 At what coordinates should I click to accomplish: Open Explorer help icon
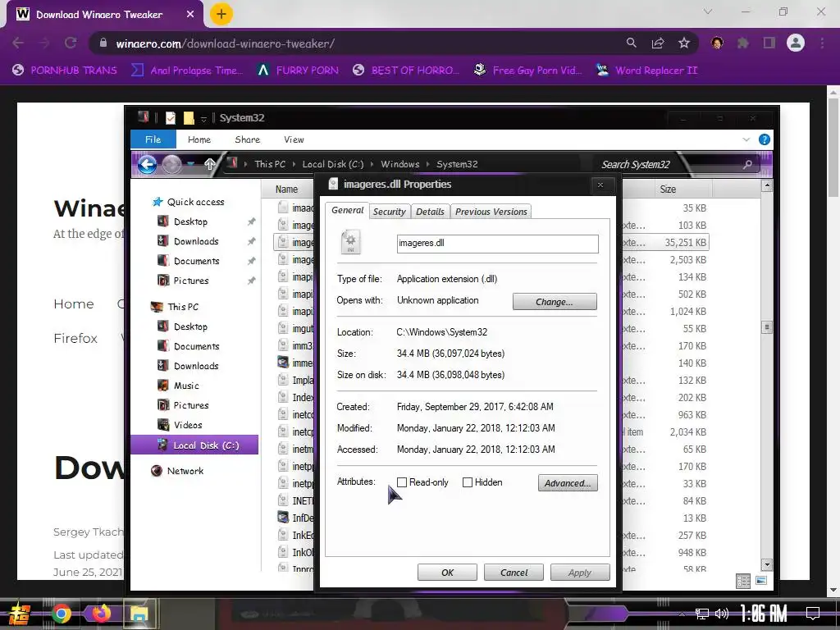[765, 139]
